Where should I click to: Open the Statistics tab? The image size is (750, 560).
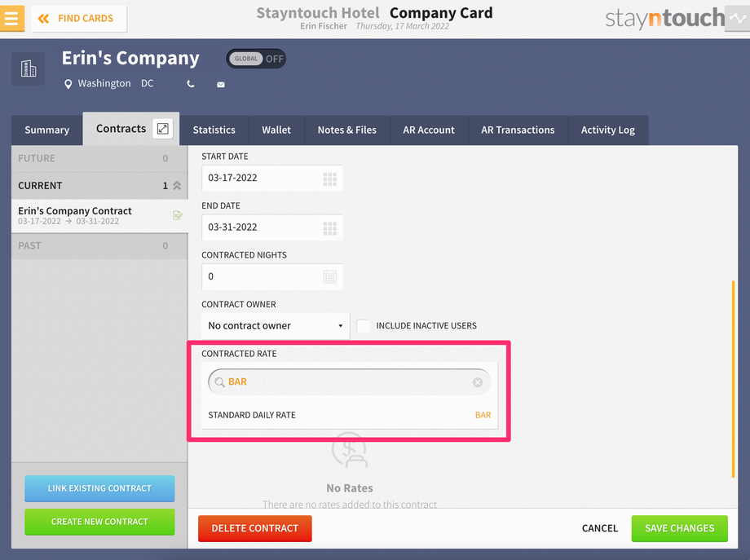[x=214, y=130]
